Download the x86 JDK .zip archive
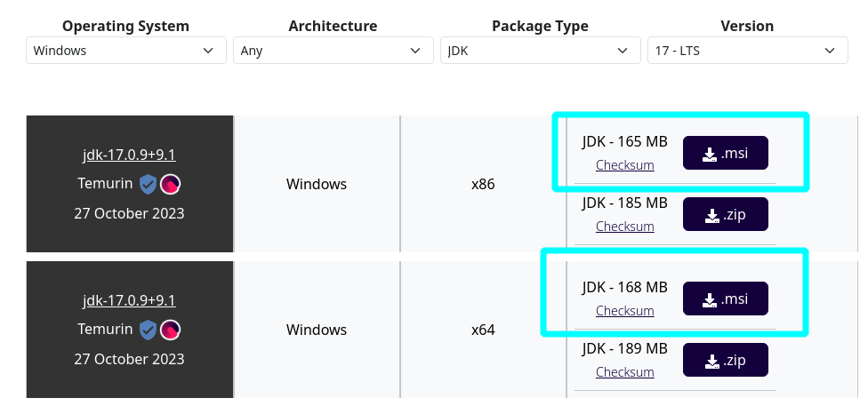The height and width of the screenshot is (414, 868). point(725,214)
